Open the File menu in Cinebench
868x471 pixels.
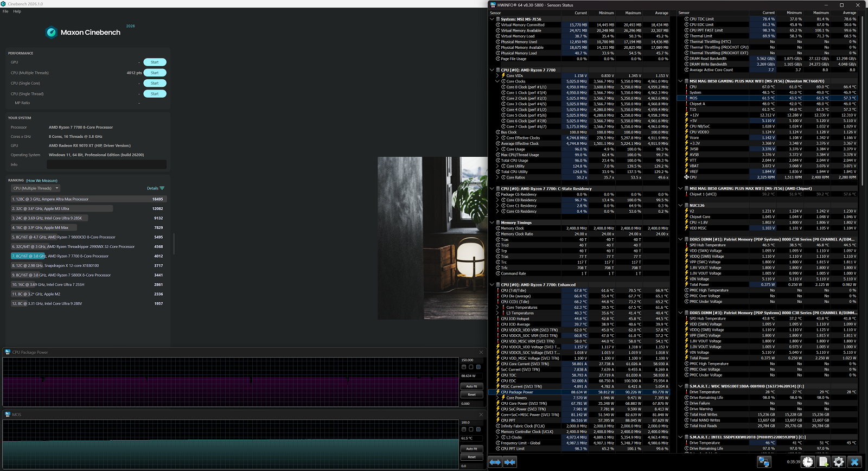(x=5, y=11)
